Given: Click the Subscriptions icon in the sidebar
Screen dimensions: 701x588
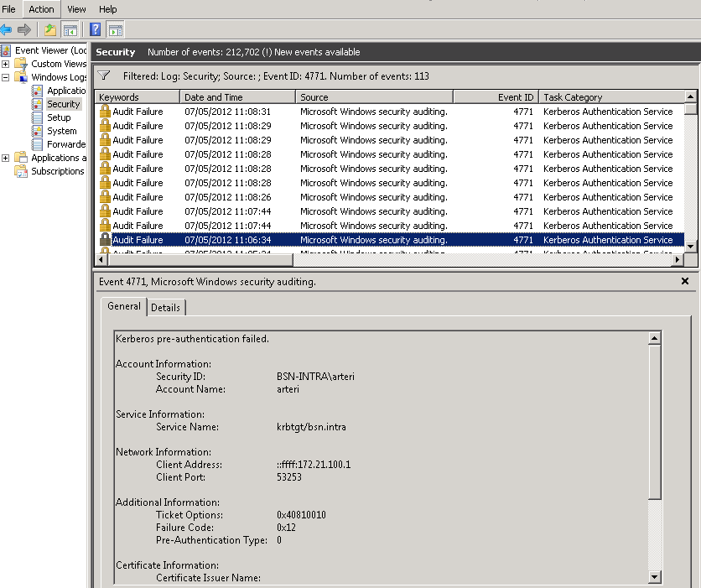Looking at the screenshot, I should [21, 171].
